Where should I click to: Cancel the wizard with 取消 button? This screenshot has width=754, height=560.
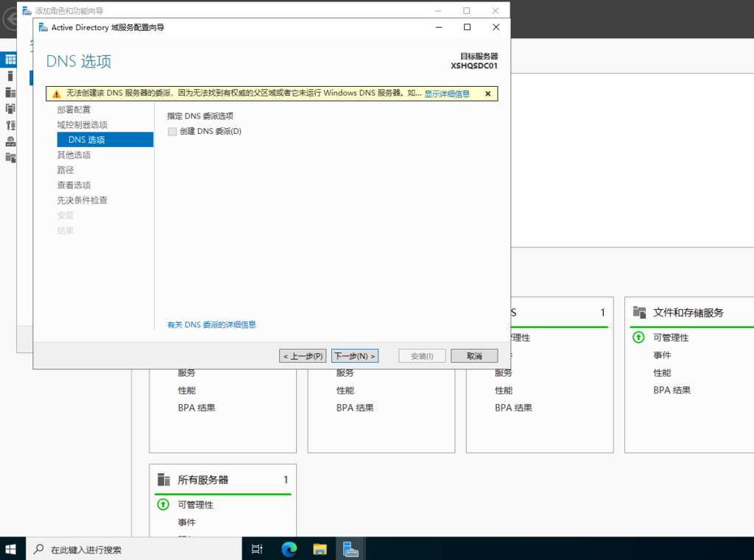(474, 356)
